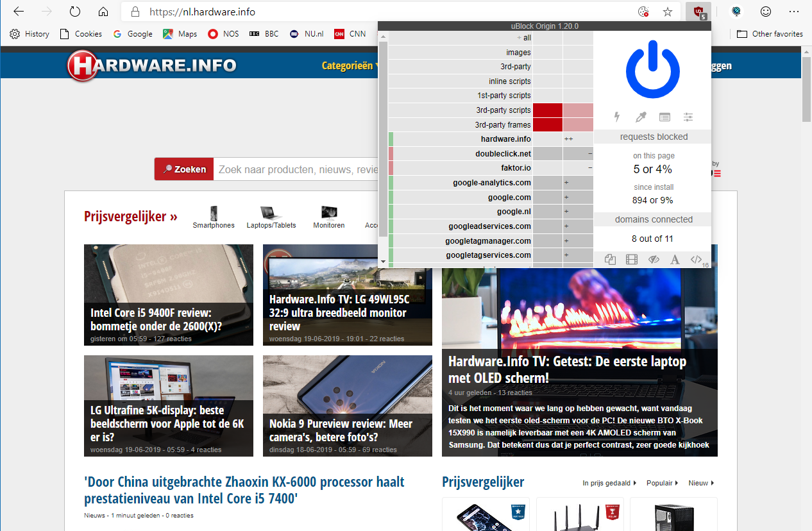
Task: Open the BBC bookmark
Action: point(264,34)
